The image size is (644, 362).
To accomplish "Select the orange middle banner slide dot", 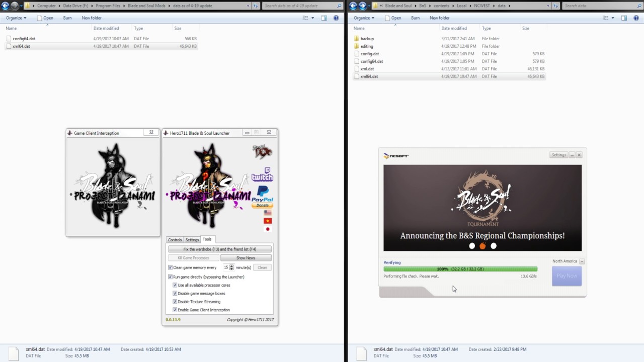I will (x=482, y=246).
